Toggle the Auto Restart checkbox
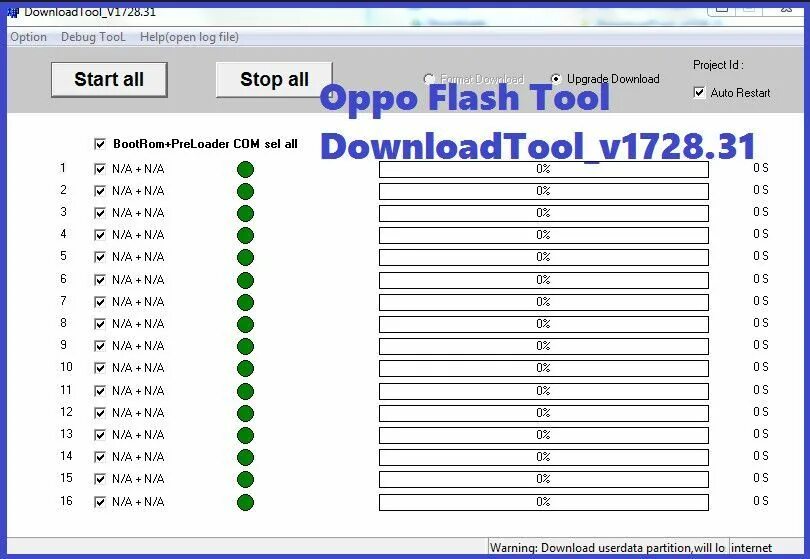This screenshot has height=559, width=810. tap(699, 92)
